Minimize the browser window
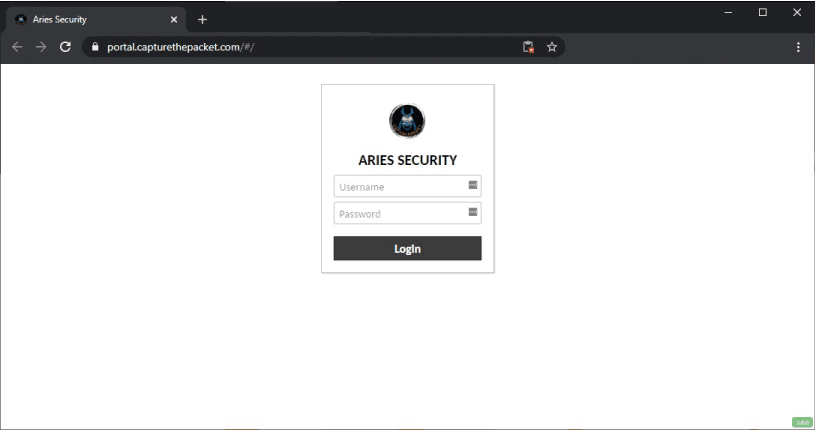This screenshot has width=815, height=430. coord(728,12)
